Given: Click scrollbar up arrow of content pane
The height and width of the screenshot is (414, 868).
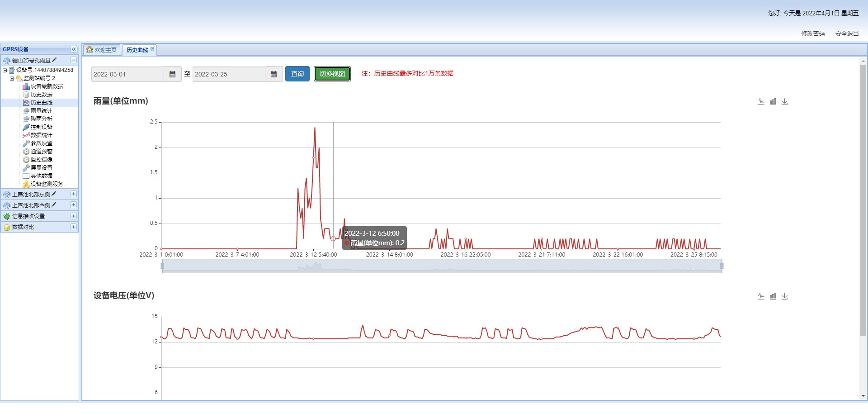Looking at the screenshot, I should (x=863, y=61).
